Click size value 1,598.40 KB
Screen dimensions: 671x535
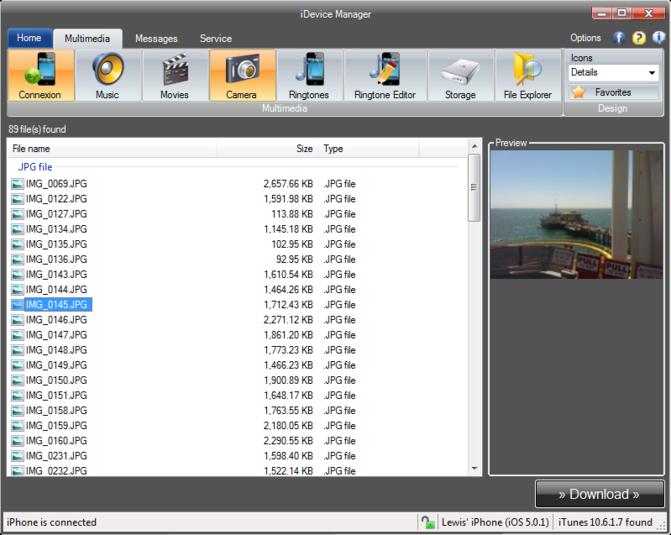click(288, 456)
